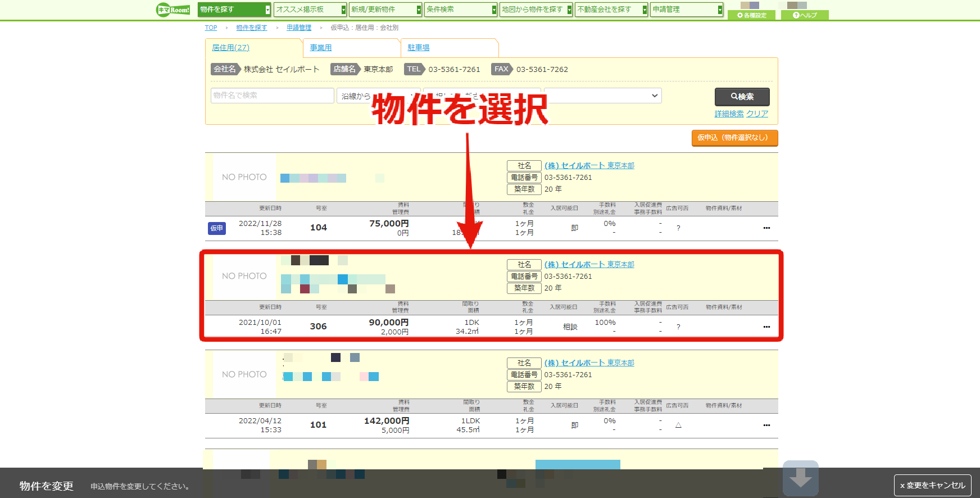
Task: Select the 居住用(27) tab
Action: click(x=230, y=48)
